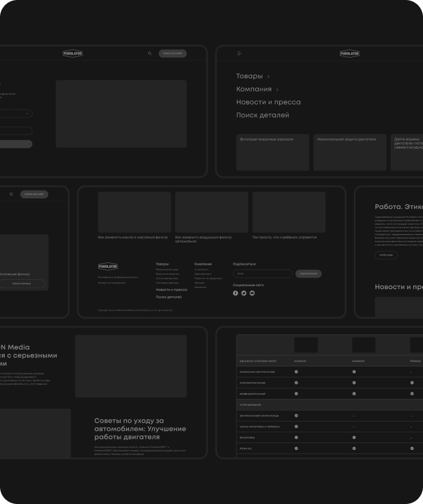Click the empty text input below the dropdown
The height and width of the screenshot is (504, 423).
coord(16,131)
